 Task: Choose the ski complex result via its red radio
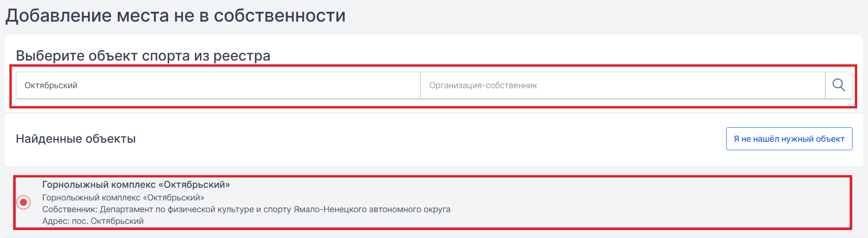[x=23, y=202]
